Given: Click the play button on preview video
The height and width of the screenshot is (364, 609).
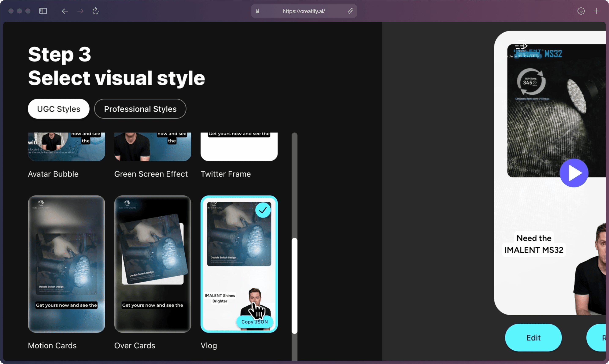Looking at the screenshot, I should tap(575, 173).
